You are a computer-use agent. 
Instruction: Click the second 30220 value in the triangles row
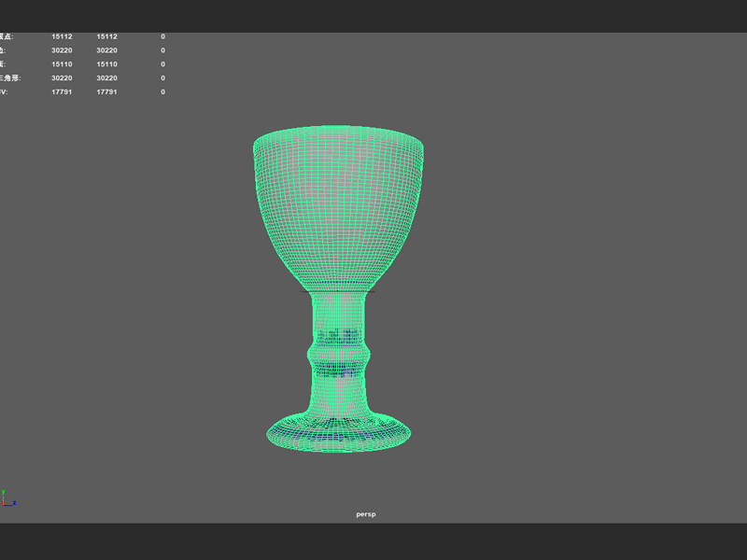(106, 78)
